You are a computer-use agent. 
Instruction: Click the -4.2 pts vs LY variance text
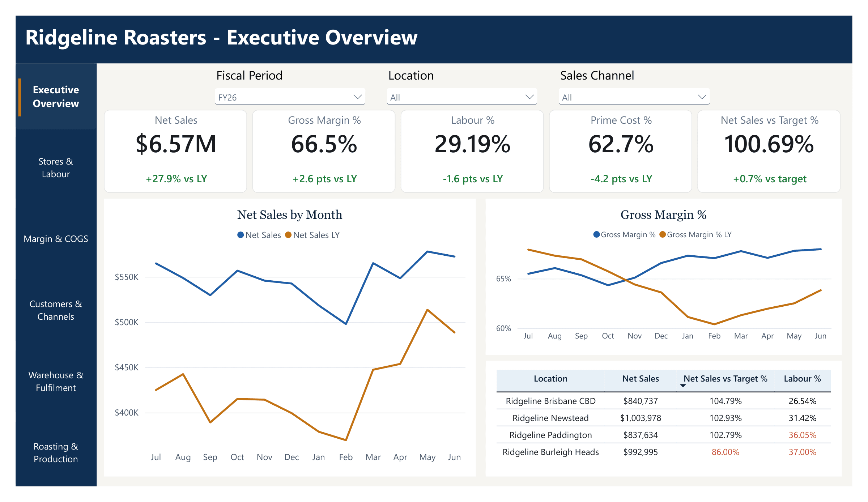click(621, 179)
